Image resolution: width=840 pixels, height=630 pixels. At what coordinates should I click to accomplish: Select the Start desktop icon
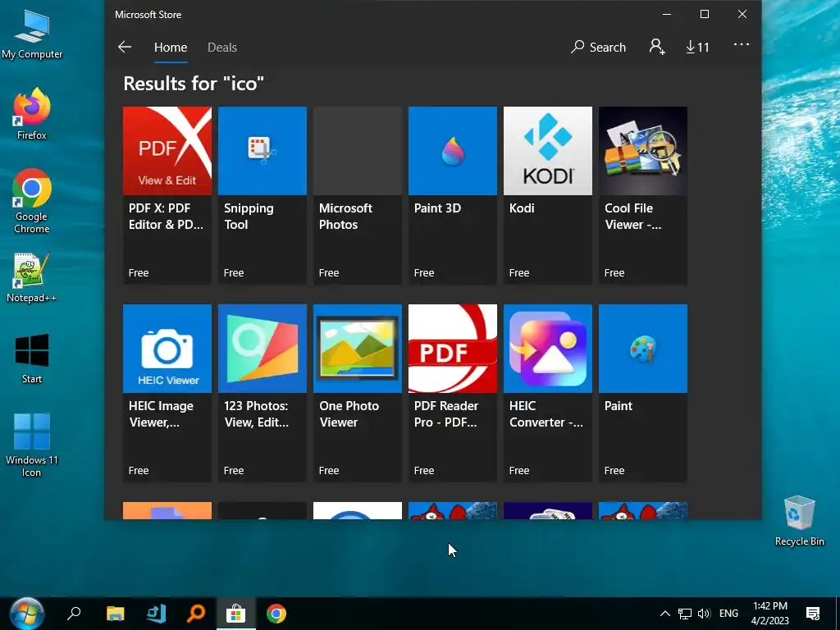pyautogui.click(x=32, y=358)
